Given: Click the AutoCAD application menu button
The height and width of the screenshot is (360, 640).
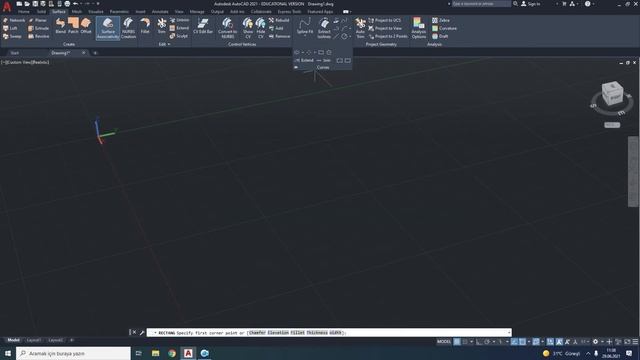Looking at the screenshot, I should point(7,6).
